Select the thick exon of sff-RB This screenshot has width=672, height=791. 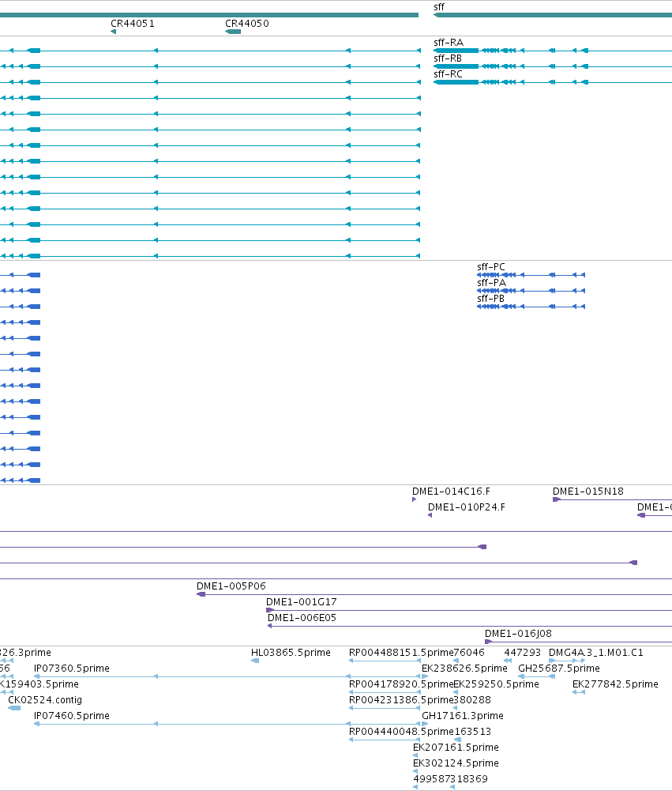pos(456,66)
